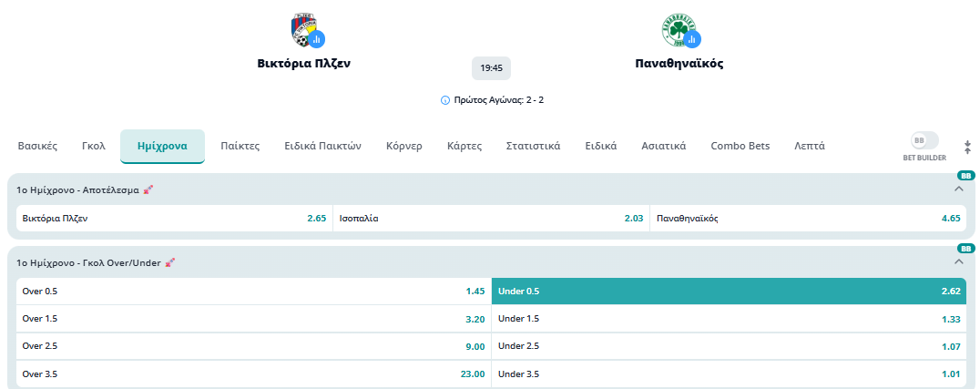Viewport: 980px width, 389px height.
Task: Open the Combo Bets tab
Action: tap(740, 146)
